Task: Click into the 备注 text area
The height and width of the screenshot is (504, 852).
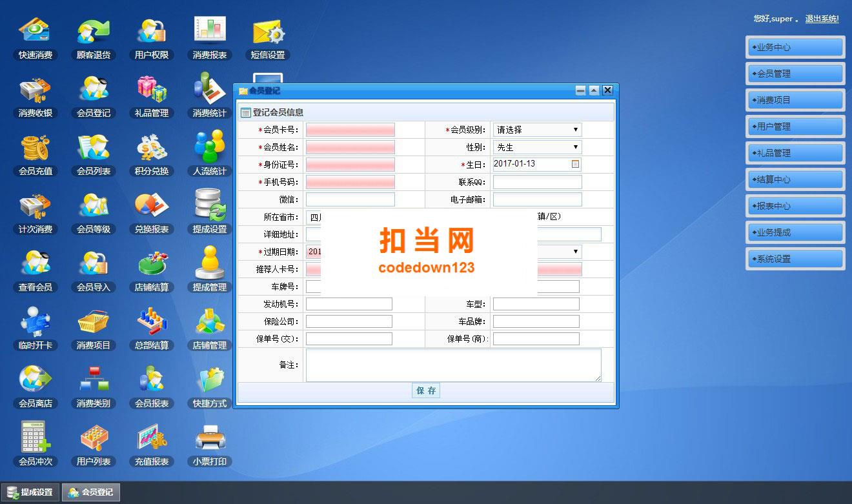Action: (453, 365)
